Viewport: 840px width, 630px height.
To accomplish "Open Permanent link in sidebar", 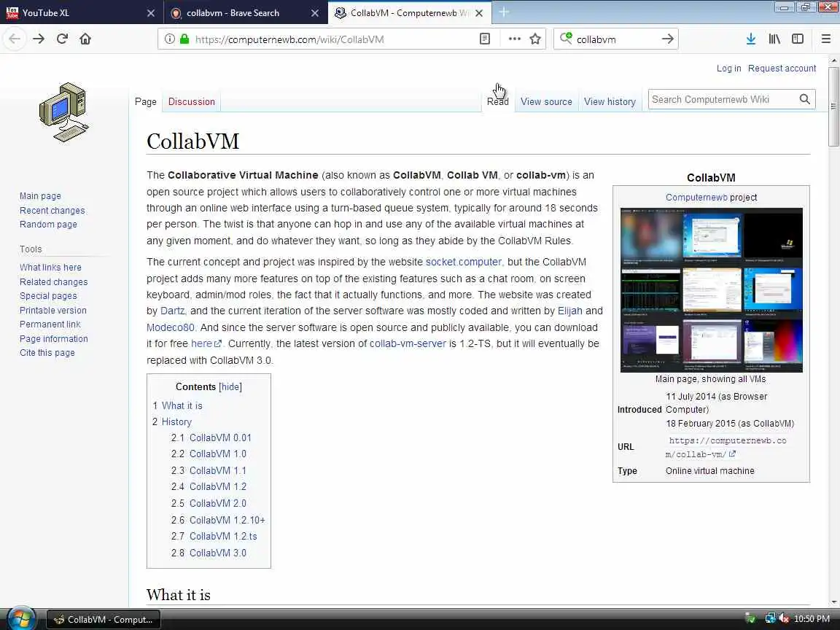I will pyautogui.click(x=50, y=324).
